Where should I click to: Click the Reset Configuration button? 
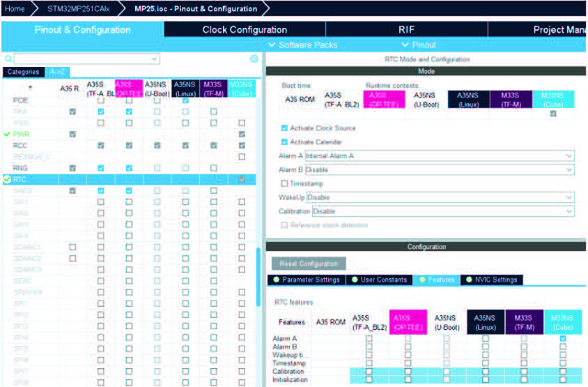(308, 264)
